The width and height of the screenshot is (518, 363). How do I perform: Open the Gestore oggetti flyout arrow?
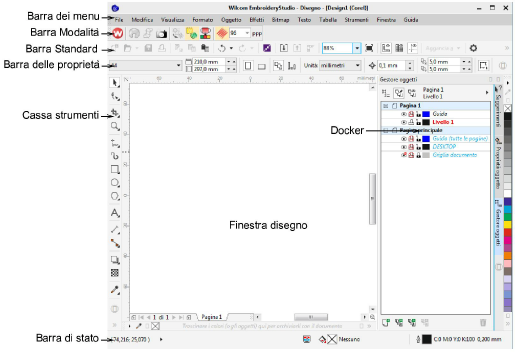(x=487, y=93)
